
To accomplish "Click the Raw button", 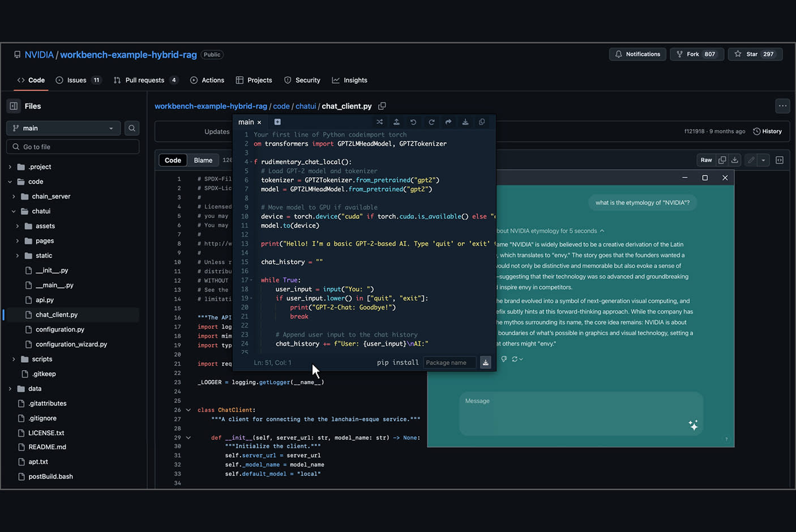I will [x=706, y=160].
